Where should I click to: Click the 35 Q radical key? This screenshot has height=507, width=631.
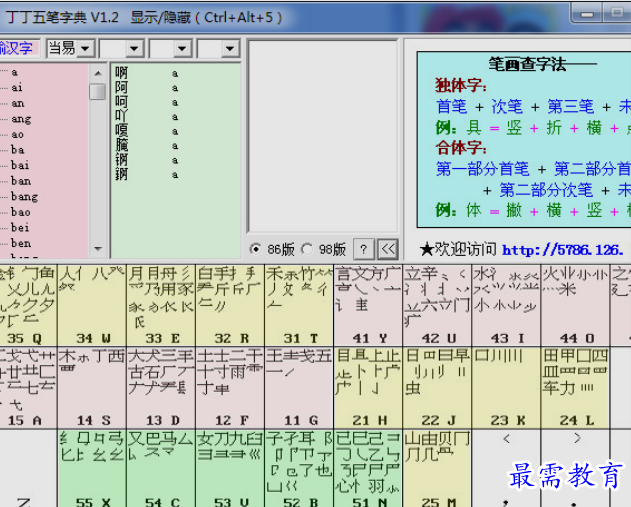click(x=28, y=305)
